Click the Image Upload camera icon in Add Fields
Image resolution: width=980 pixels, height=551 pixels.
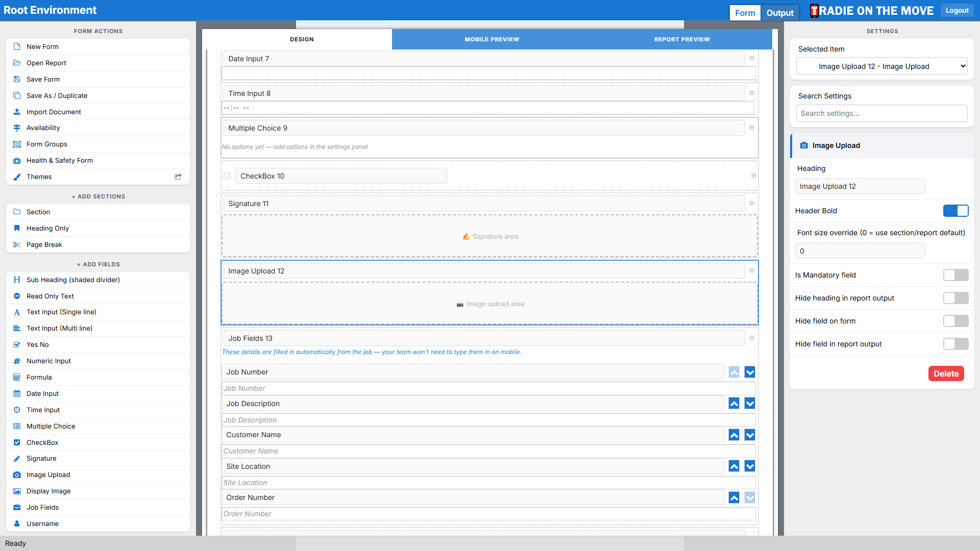17,475
